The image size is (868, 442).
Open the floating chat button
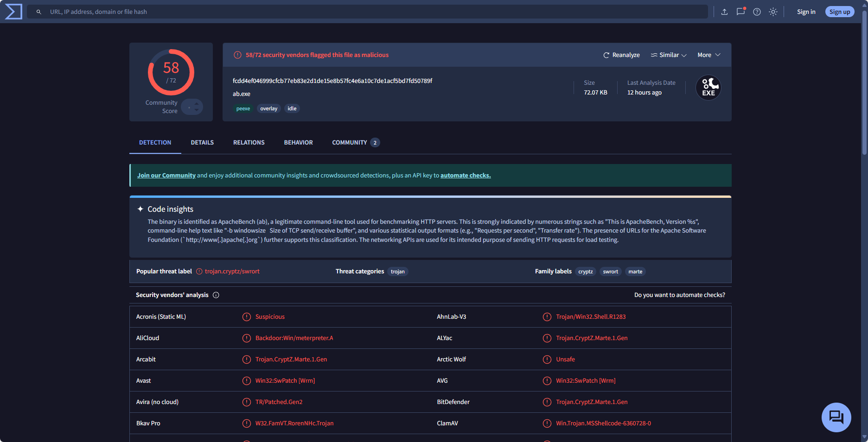point(836,417)
